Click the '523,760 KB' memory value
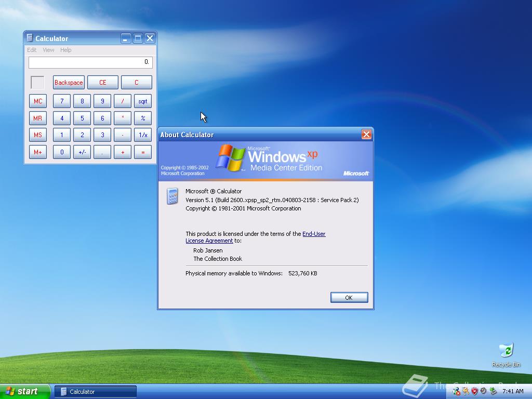Image resolution: width=532 pixels, height=399 pixels. (x=303, y=273)
